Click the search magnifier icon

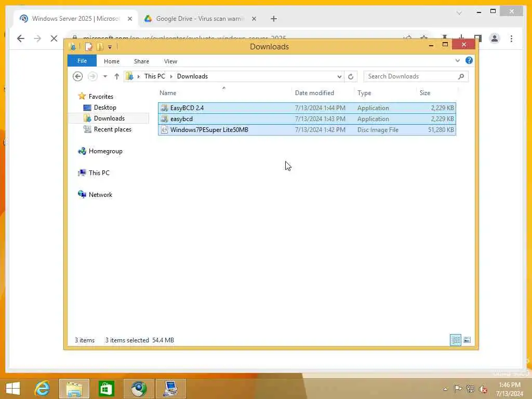[461, 76]
